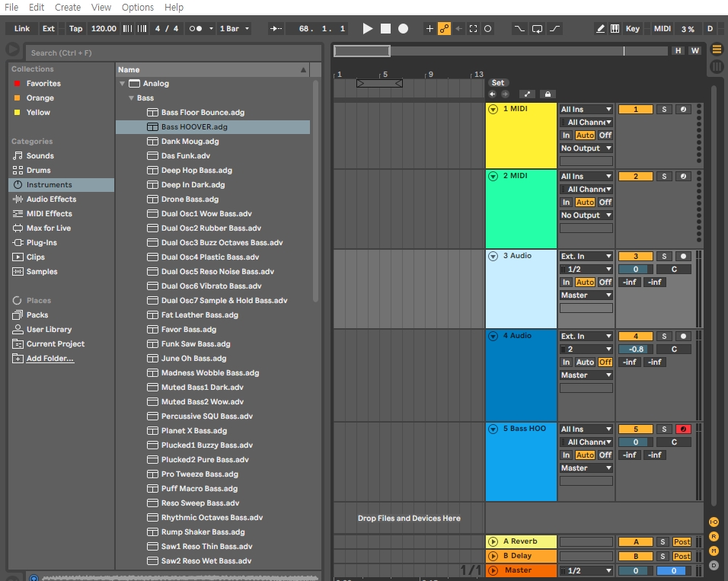728x581 pixels.
Task: Toggle the Returns section R button
Action: [x=714, y=536]
